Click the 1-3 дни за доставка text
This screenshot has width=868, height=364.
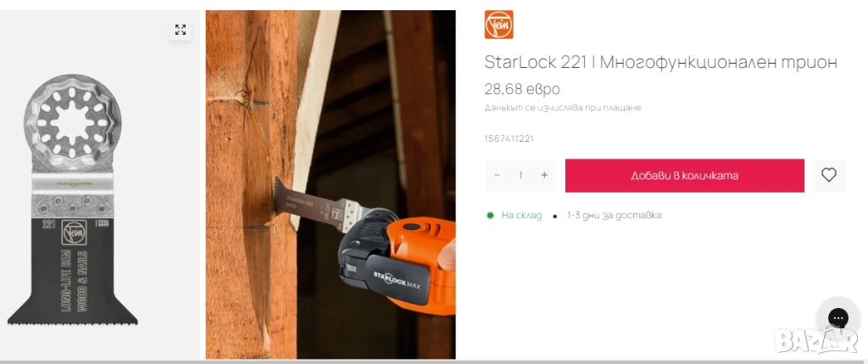point(615,216)
